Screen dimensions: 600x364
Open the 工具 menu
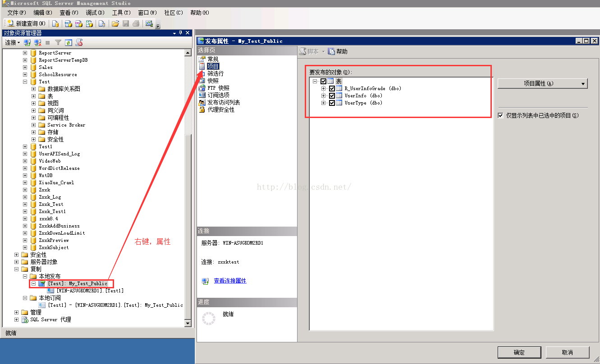(x=121, y=13)
